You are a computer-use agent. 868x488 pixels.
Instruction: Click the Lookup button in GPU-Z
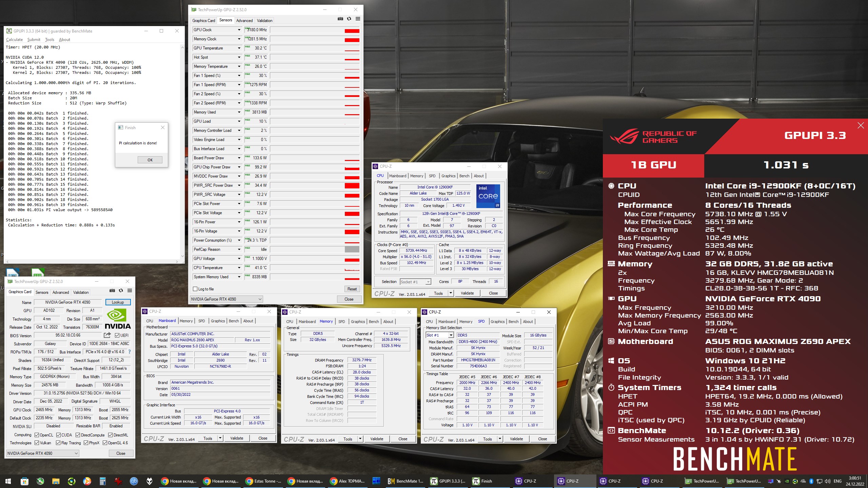click(118, 302)
